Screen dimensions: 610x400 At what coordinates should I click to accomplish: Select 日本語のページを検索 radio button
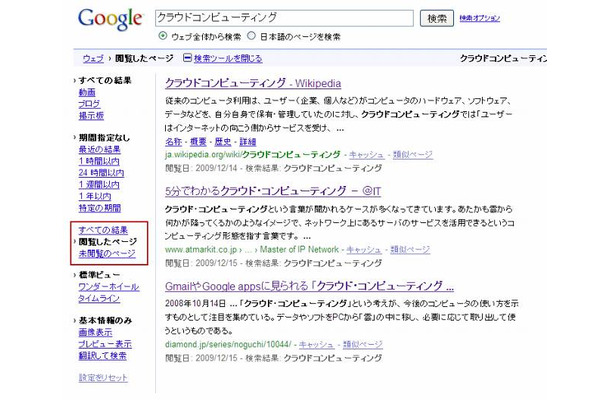tap(251, 36)
